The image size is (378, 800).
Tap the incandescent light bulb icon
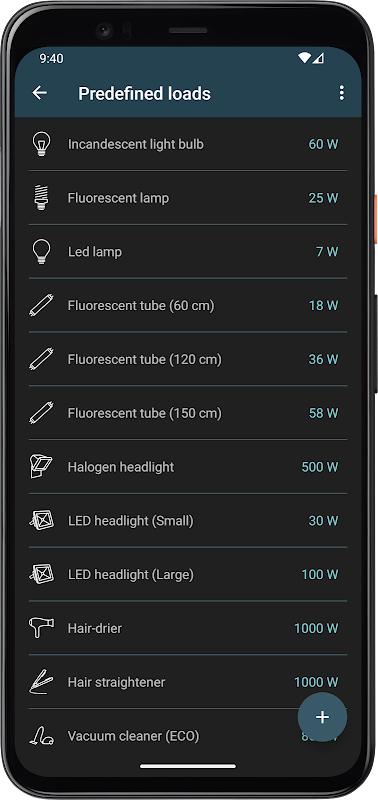tap(41, 144)
